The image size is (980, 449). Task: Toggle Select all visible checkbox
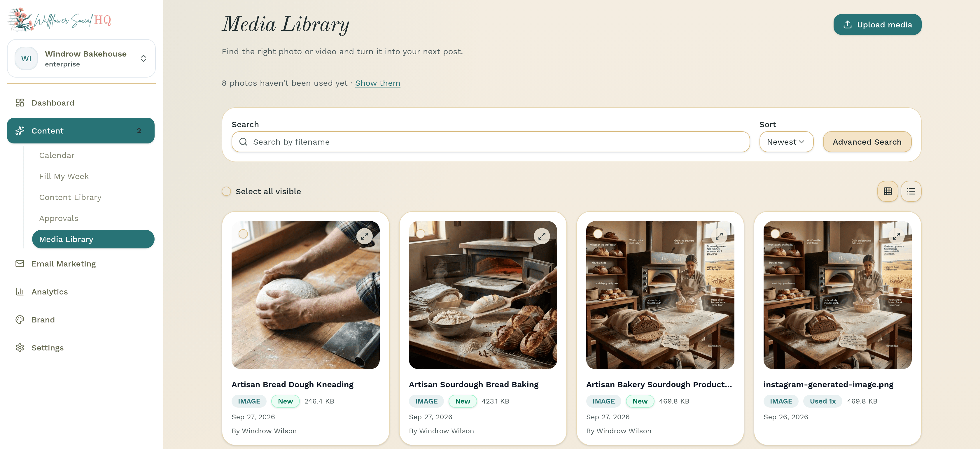click(226, 191)
